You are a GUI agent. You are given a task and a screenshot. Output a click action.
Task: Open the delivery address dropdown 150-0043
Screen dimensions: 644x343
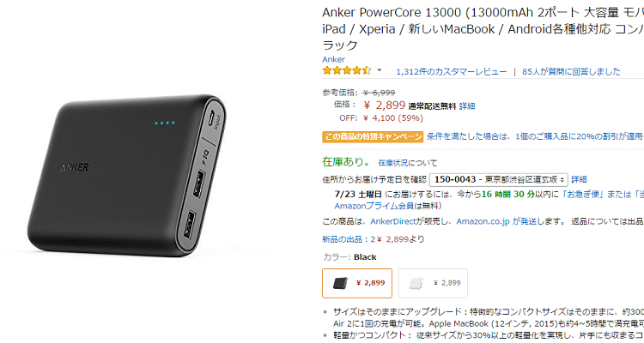pyautogui.click(x=499, y=180)
